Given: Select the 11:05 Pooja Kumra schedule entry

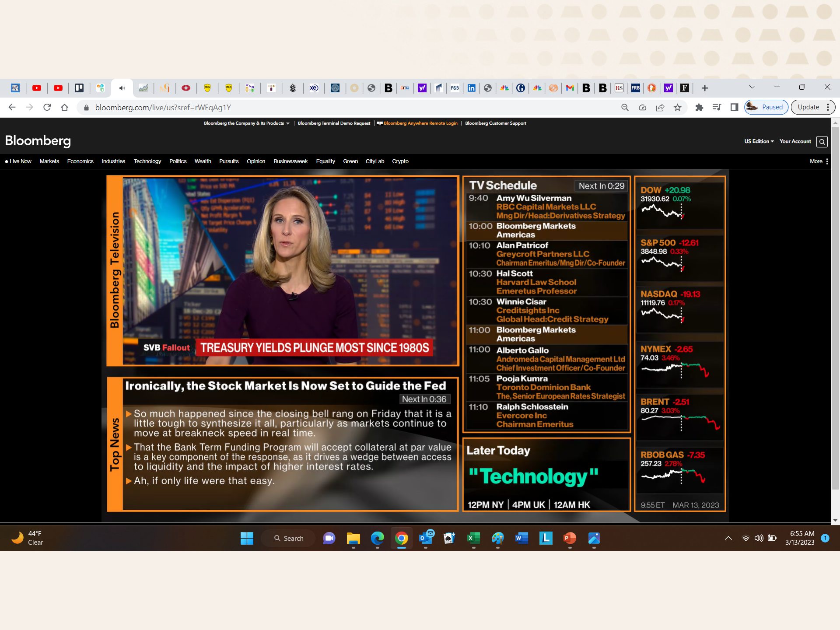Looking at the screenshot, I should (547, 387).
